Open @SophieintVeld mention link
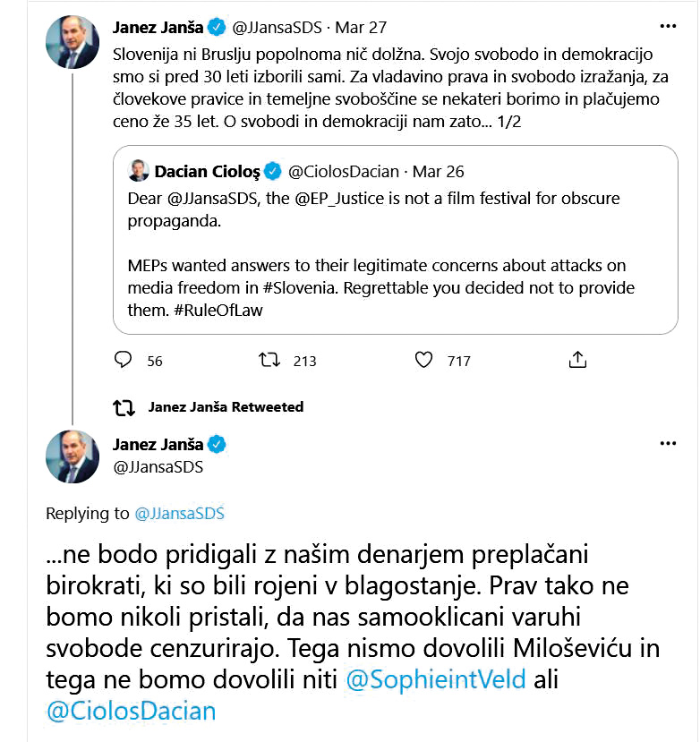Image resolution: width=700 pixels, height=742 pixels. point(436,679)
